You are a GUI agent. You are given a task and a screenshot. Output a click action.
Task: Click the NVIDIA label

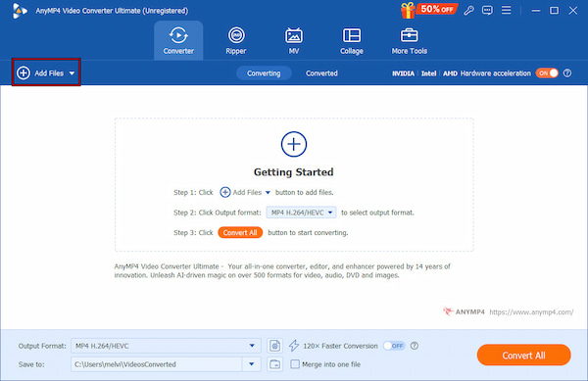coord(403,73)
